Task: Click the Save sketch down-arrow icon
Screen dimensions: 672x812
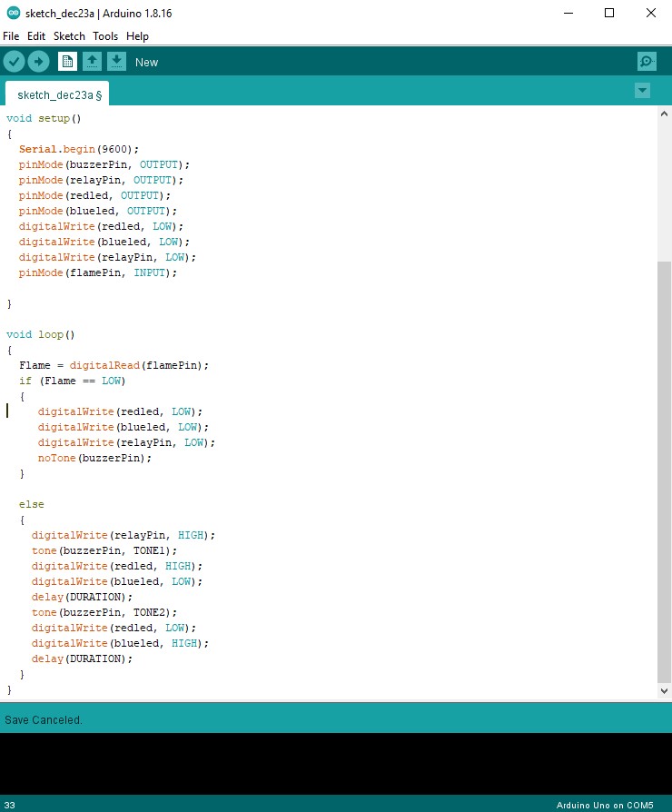Action: click(116, 62)
